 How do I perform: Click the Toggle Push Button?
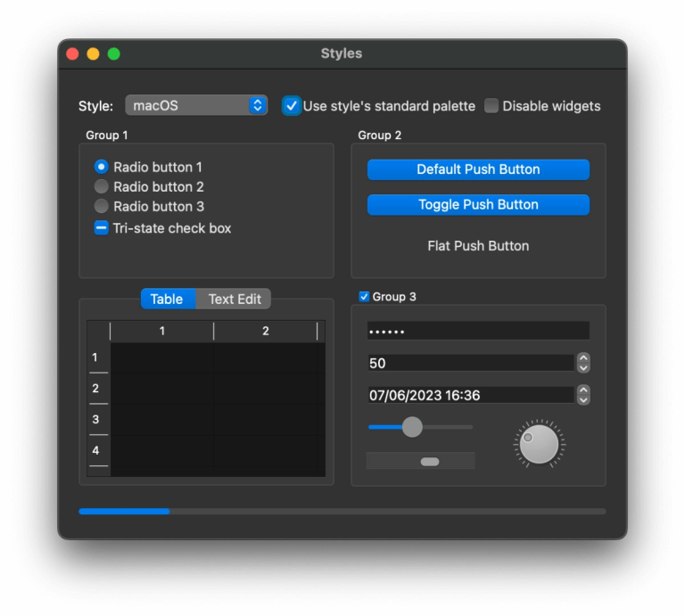coord(478,205)
